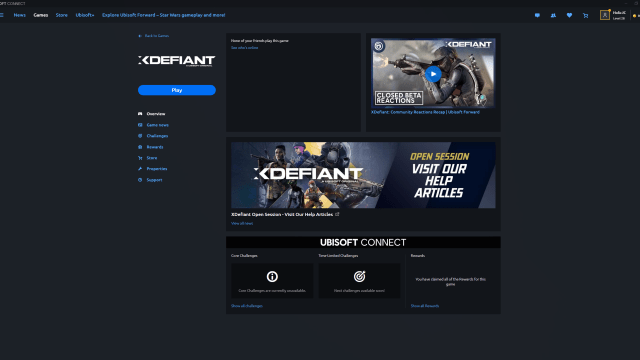Open the shopping cart icon
This screenshot has width=640, height=360.
tap(586, 16)
